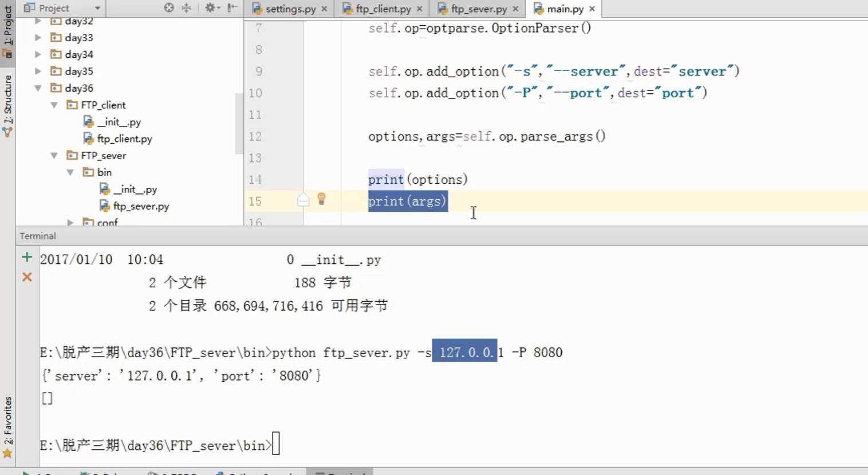This screenshot has height=475, width=868.
Task: Expand the day33 folder arrow
Action: coord(38,38)
